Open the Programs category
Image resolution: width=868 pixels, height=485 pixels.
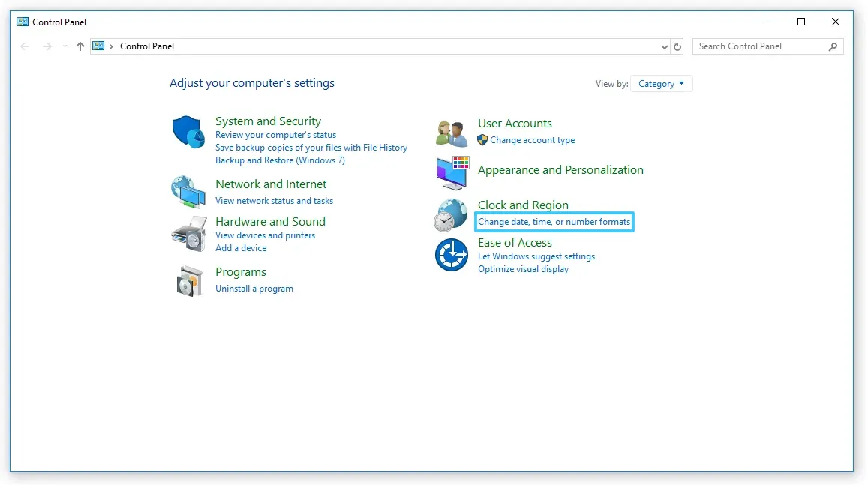point(241,272)
